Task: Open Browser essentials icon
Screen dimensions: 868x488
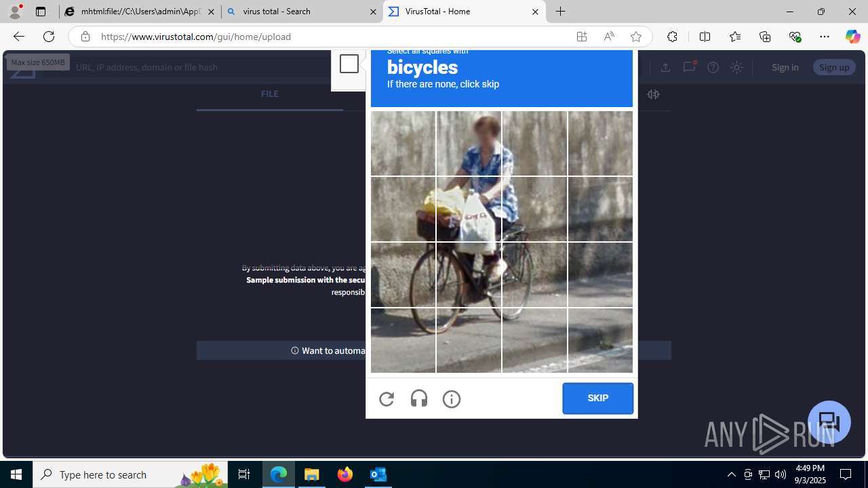Action: pyautogui.click(x=795, y=37)
